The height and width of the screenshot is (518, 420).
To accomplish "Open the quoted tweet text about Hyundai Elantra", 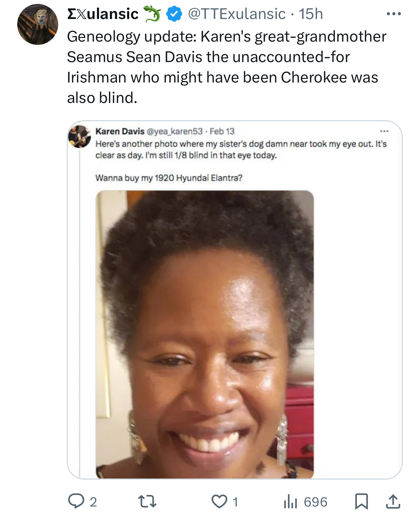I will (x=169, y=178).
